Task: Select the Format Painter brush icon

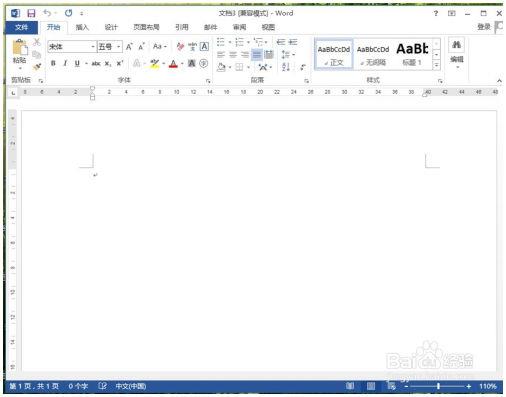Action: click(37, 66)
